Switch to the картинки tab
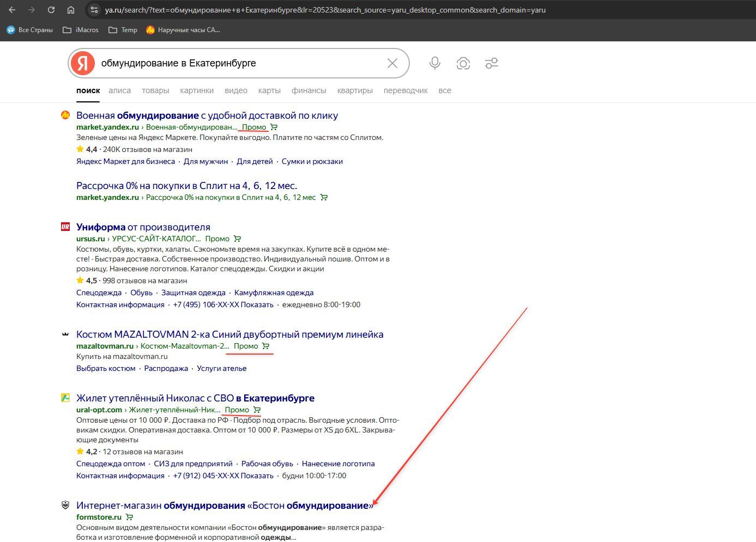 (197, 90)
